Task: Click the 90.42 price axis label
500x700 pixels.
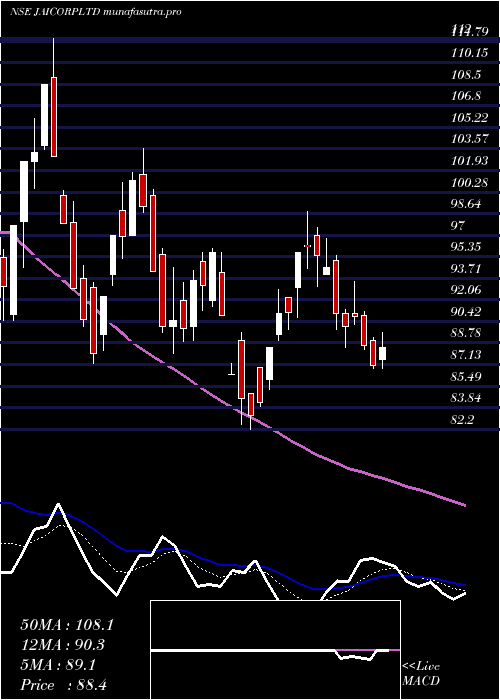Action: pos(466,311)
